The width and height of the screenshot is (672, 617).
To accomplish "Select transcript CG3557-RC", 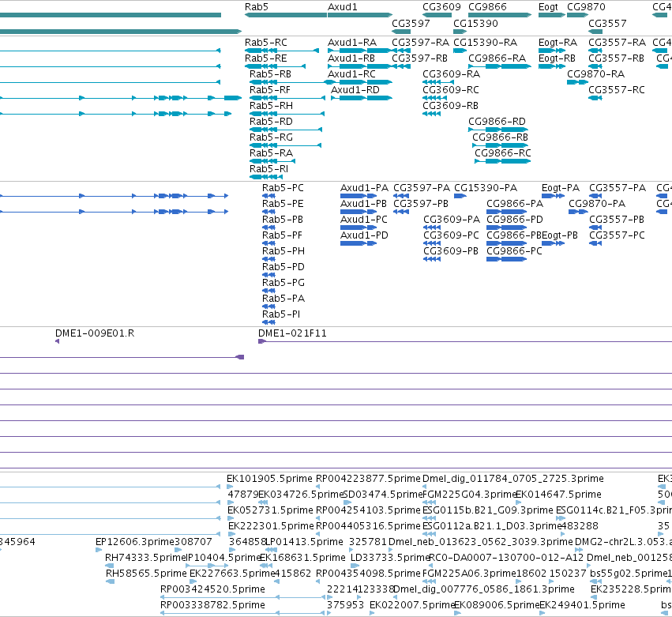I will point(617,91).
